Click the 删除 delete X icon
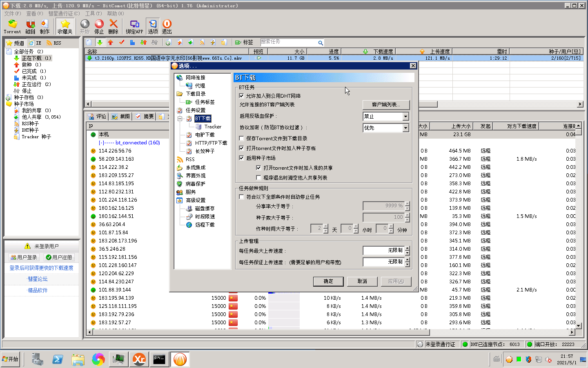This screenshot has width=588, height=368. coord(114,27)
